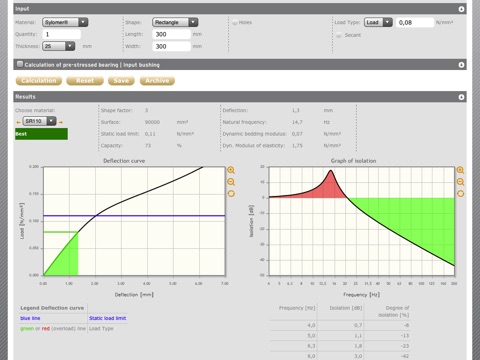Zoom in on the Deflection curve chart

point(231,170)
